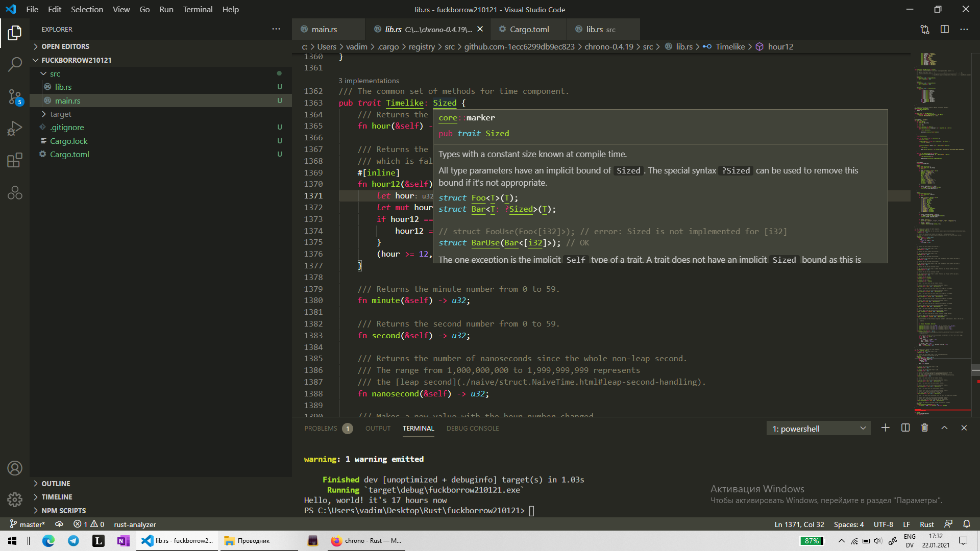This screenshot has width=980, height=551.
Task: Open the Accounts menu in activity bar
Action: 15,468
